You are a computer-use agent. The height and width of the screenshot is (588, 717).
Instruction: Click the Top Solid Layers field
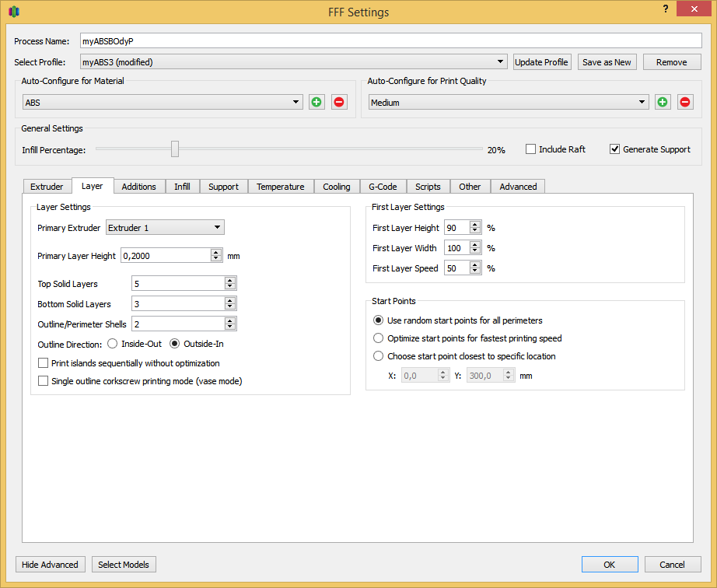click(178, 283)
